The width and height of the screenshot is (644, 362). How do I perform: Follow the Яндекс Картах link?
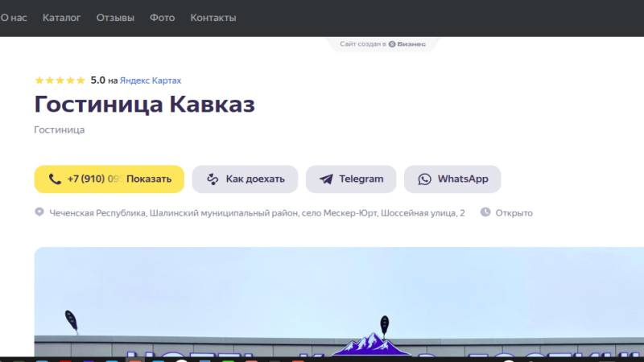tap(151, 80)
